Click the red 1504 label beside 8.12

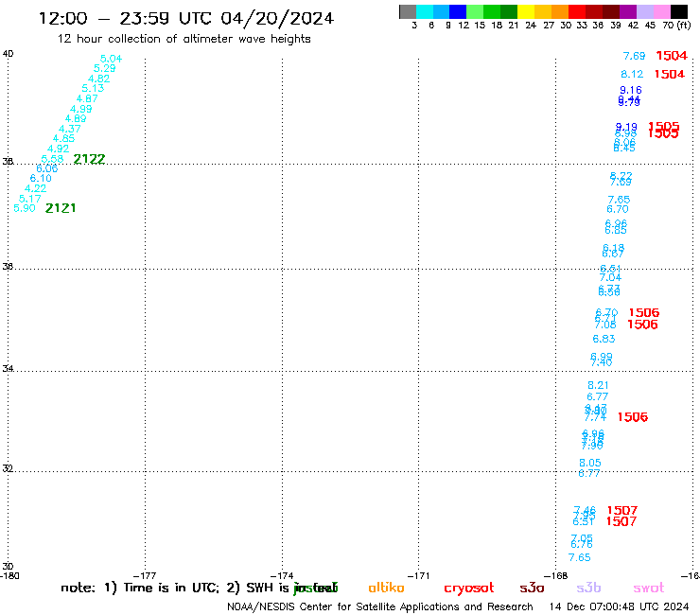[669, 74]
